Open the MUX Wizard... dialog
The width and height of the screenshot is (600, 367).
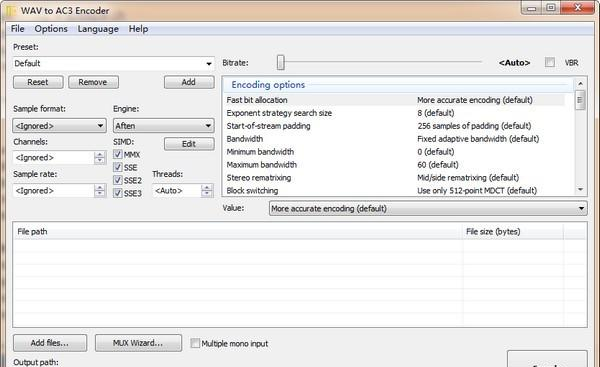pos(138,343)
